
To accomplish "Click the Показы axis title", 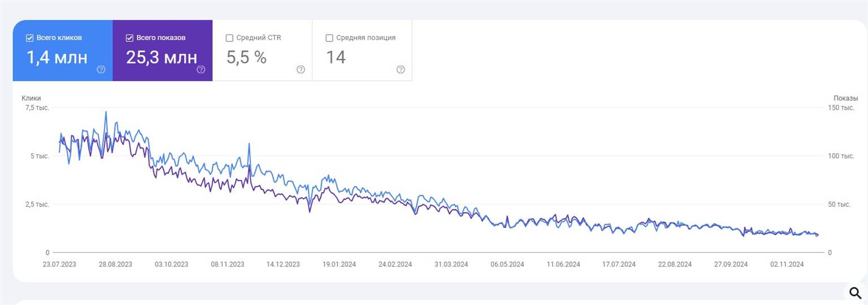I will 845,98.
